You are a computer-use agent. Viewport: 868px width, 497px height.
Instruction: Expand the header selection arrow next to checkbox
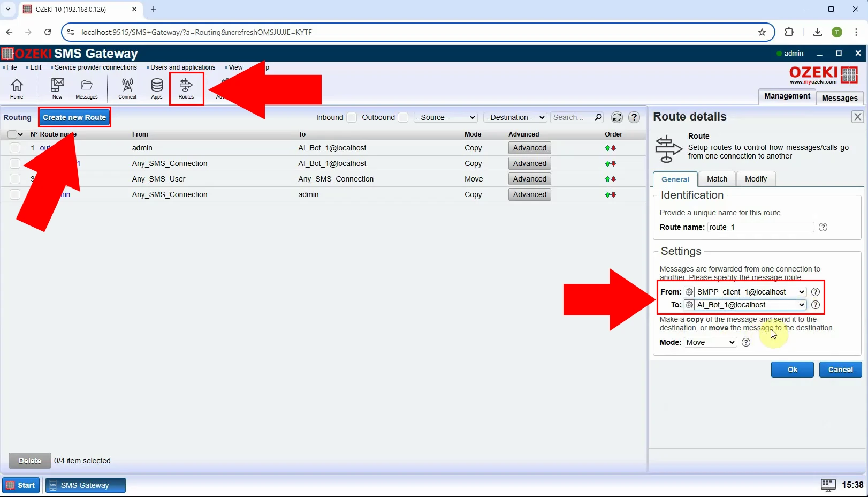(20, 134)
